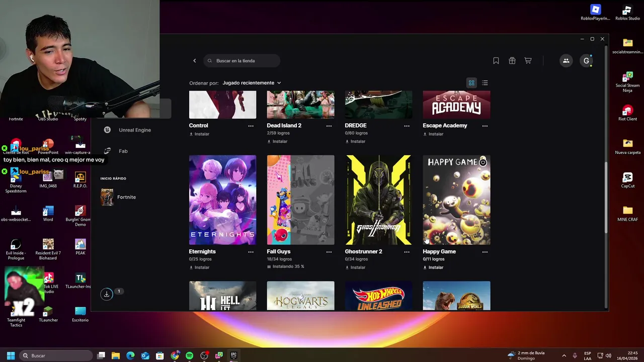Install Eternights
Image resolution: width=644 pixels, height=362 pixels.
tap(199, 267)
